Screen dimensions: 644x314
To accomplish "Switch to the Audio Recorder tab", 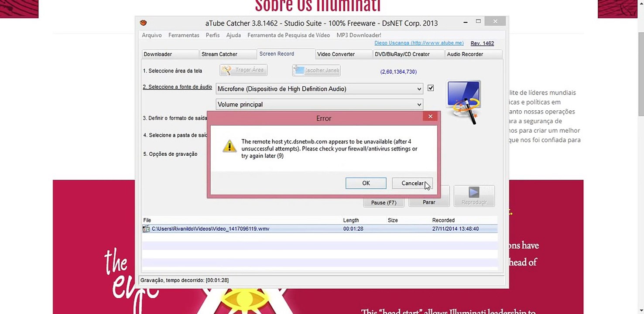I will (x=473, y=54).
